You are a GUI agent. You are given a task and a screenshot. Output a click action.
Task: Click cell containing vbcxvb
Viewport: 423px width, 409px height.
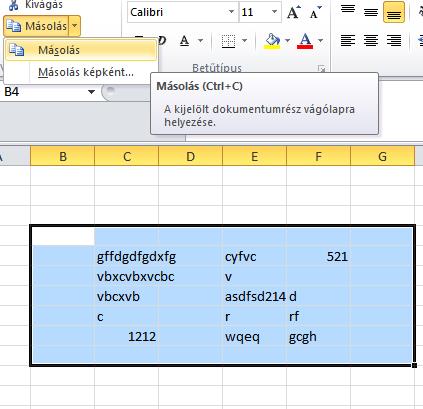tap(127, 296)
